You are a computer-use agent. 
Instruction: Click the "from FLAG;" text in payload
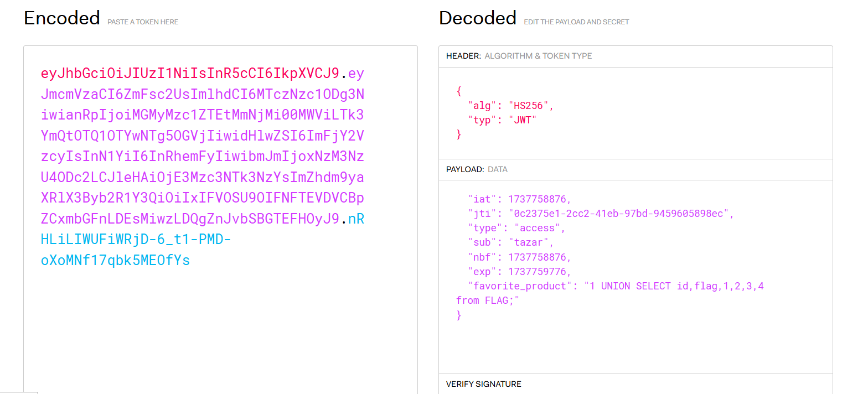pos(488,300)
